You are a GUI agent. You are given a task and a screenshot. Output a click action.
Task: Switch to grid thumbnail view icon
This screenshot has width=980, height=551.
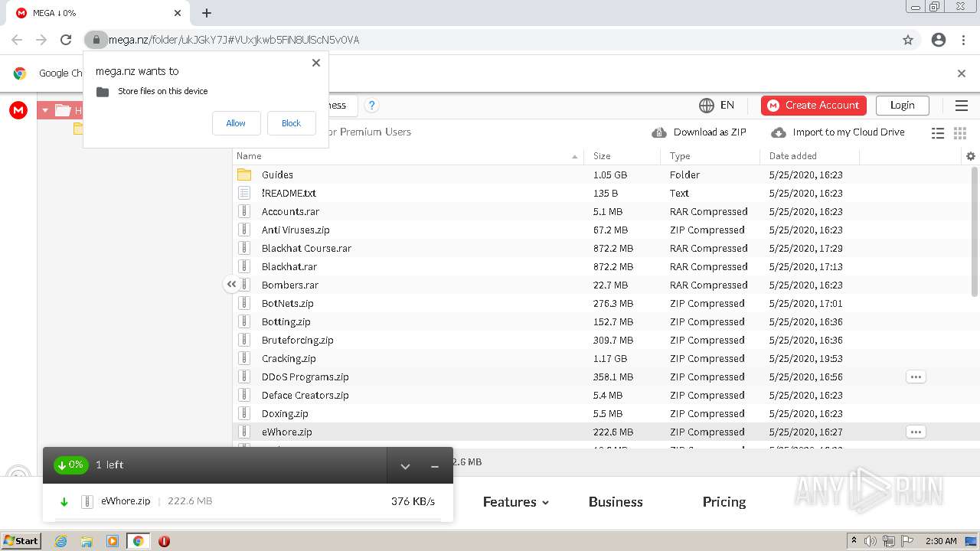(960, 133)
